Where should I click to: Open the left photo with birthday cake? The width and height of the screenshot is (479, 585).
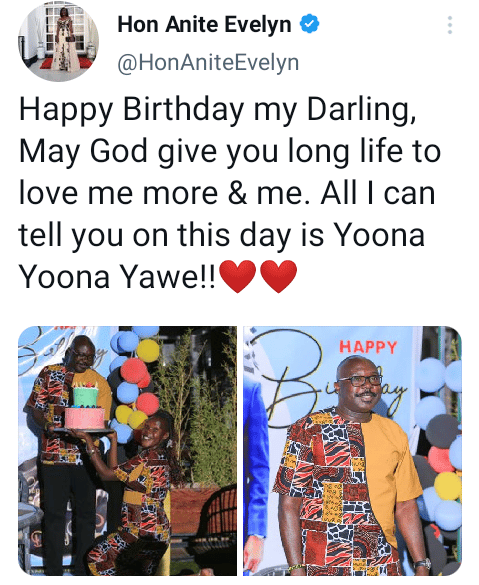(x=127, y=451)
